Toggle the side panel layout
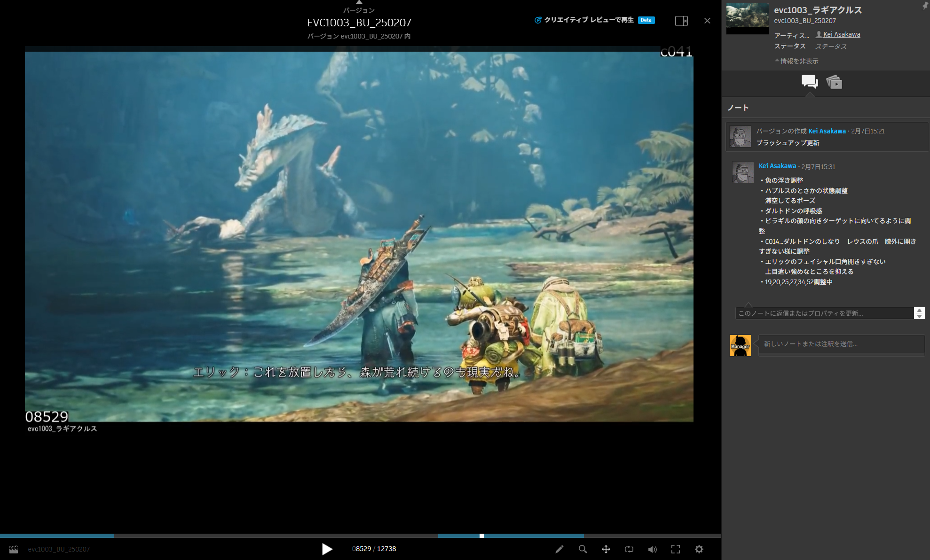930x560 pixels. pyautogui.click(x=681, y=21)
